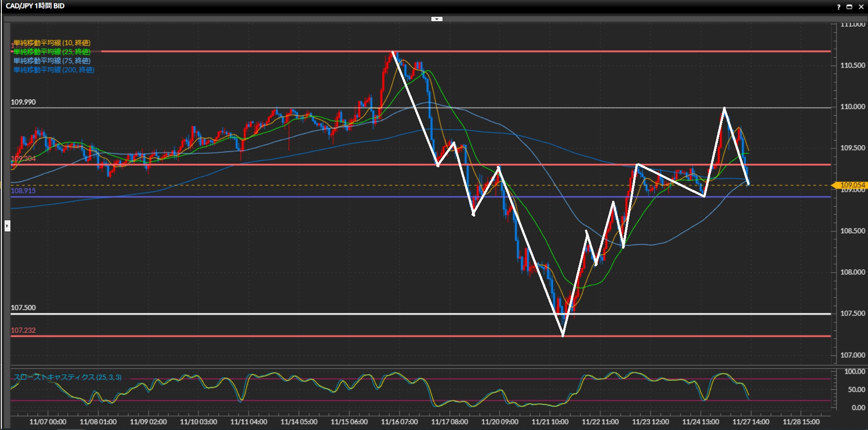
Task: Expand the top toolbar dropdown arrow
Action: pyautogui.click(x=437, y=19)
